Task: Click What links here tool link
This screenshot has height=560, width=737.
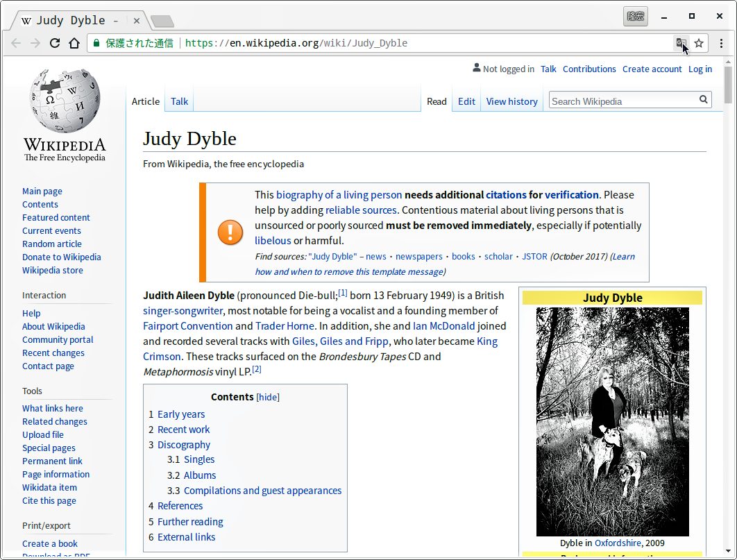Action: 52,408
